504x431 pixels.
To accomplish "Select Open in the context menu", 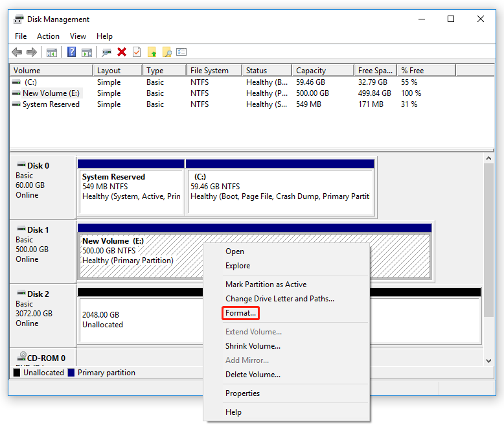I will (286, 251).
